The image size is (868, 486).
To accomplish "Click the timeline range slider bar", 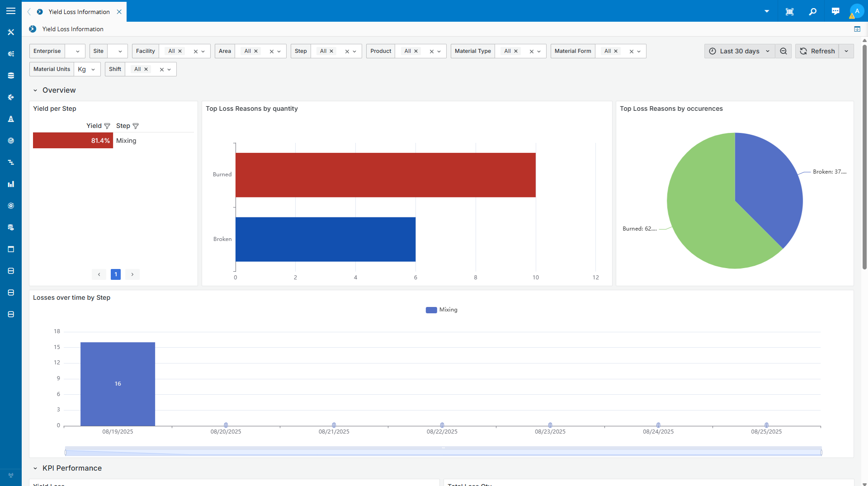I will coord(443,452).
